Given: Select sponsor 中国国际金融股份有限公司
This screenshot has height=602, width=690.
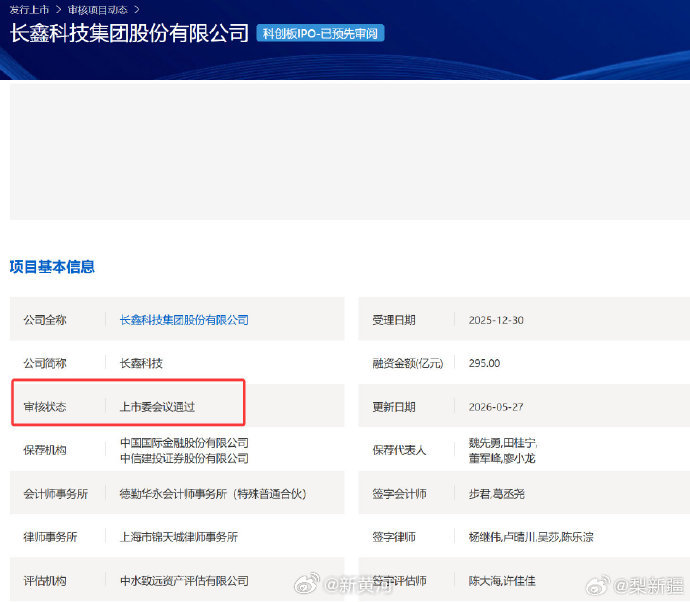Looking at the screenshot, I should tap(184, 443).
